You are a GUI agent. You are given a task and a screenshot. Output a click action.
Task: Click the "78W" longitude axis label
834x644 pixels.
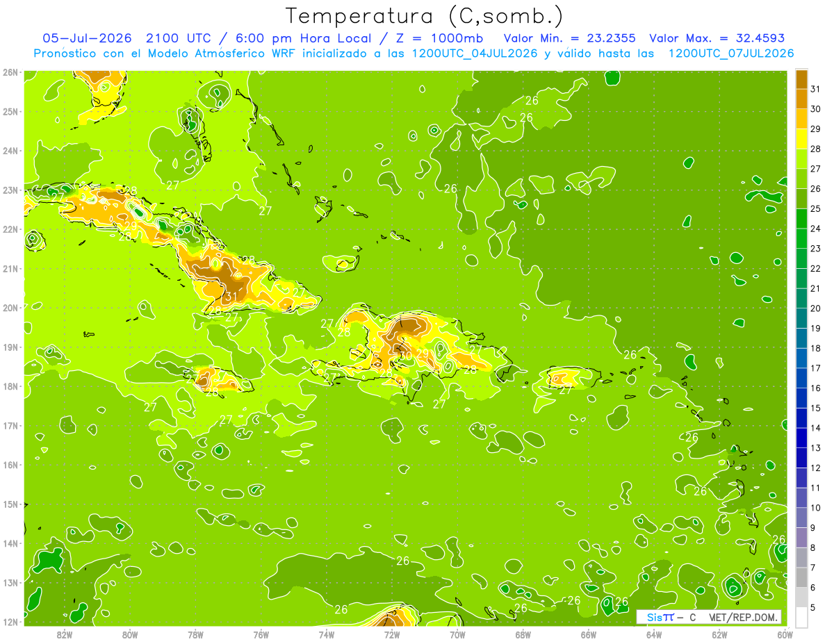(x=195, y=634)
